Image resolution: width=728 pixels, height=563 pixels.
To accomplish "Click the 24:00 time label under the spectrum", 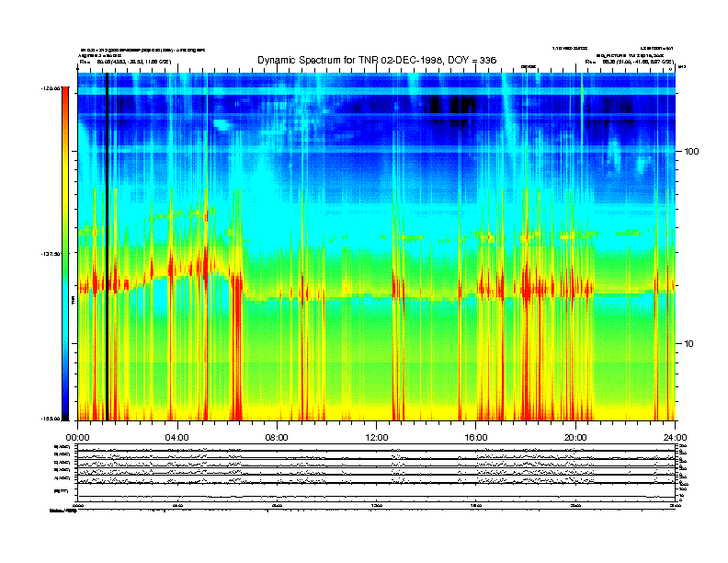I will pos(675,438).
